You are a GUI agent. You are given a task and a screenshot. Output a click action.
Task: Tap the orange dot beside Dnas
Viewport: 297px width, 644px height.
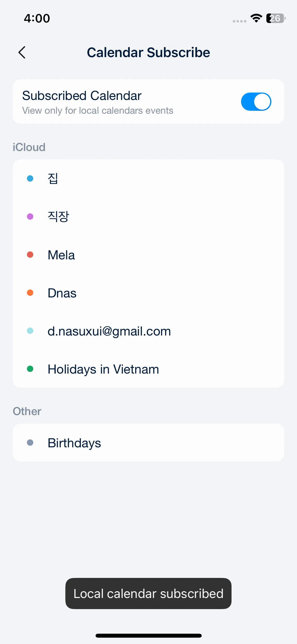[x=30, y=293]
